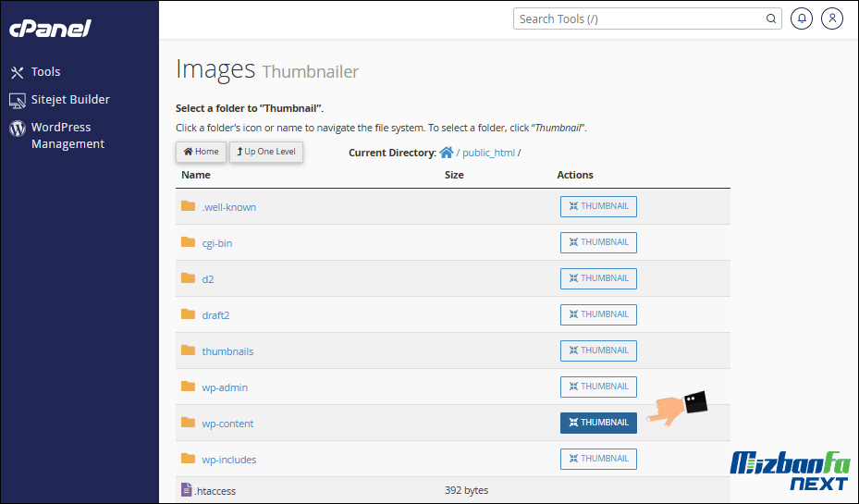The image size is (859, 504).
Task: Open the draft2 folder icon
Action: tap(188, 314)
